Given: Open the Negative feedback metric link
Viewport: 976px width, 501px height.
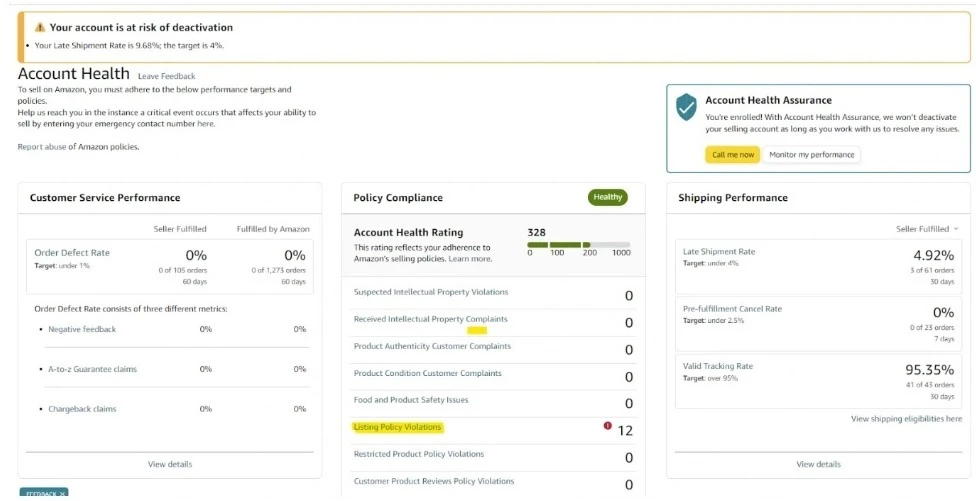Looking at the screenshot, I should (82, 329).
